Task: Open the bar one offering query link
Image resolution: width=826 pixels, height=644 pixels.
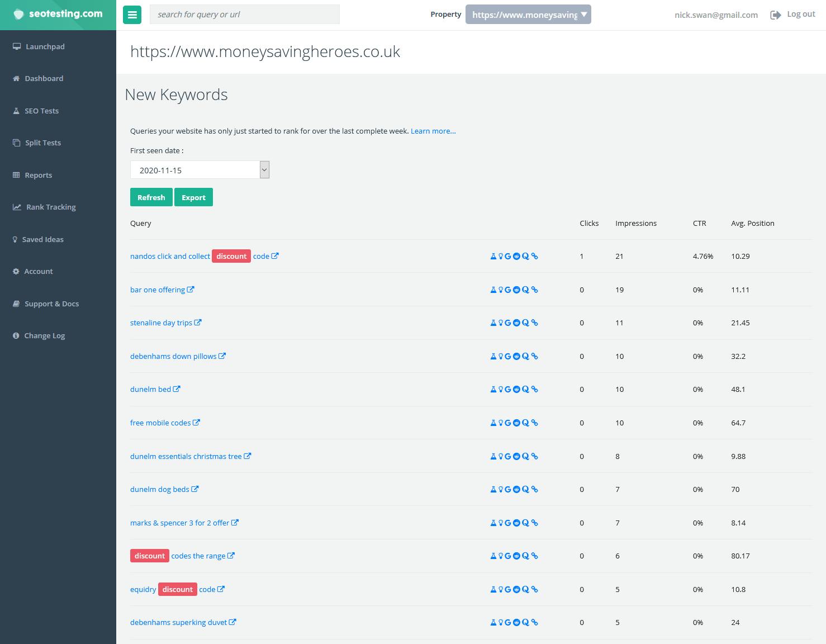Action: [162, 290]
